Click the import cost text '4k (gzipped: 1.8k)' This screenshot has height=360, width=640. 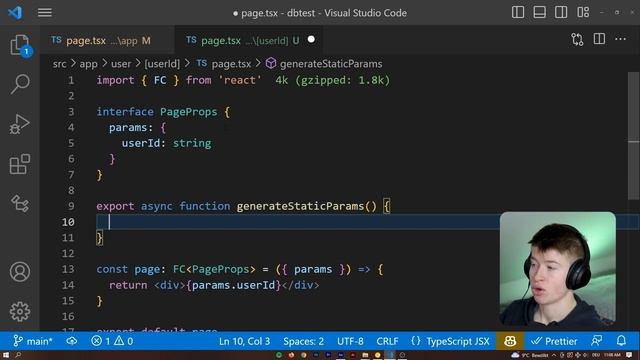(x=332, y=80)
